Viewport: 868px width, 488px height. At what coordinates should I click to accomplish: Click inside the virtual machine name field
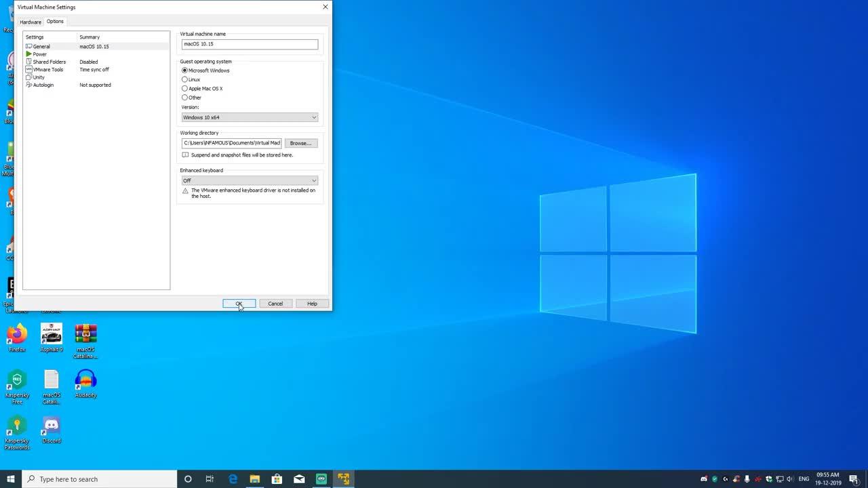(250, 43)
